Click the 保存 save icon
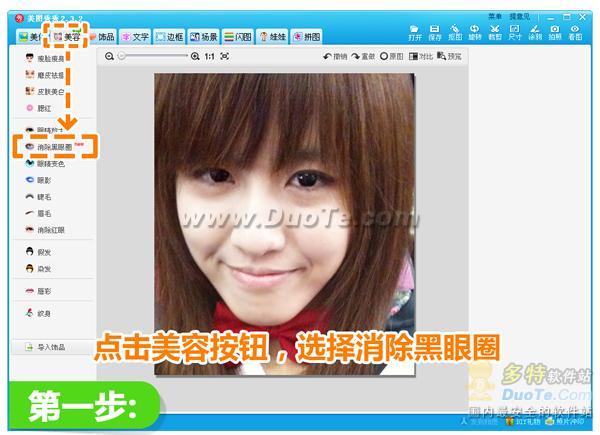 tap(435, 33)
